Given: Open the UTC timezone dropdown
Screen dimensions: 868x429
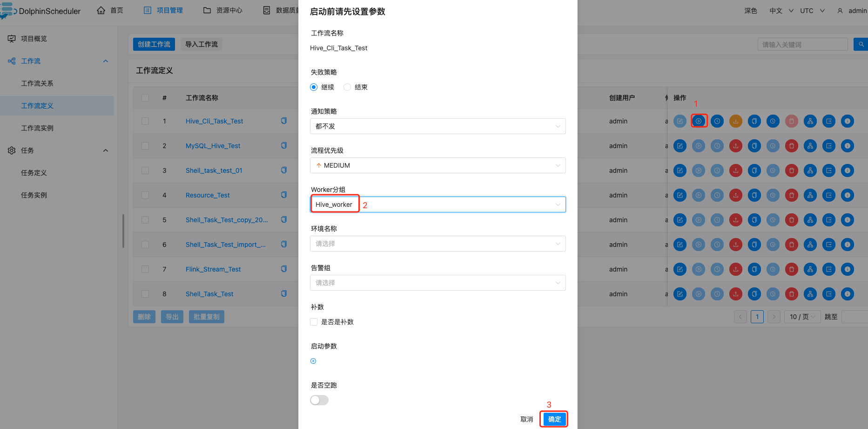Looking at the screenshot, I should click(x=812, y=11).
